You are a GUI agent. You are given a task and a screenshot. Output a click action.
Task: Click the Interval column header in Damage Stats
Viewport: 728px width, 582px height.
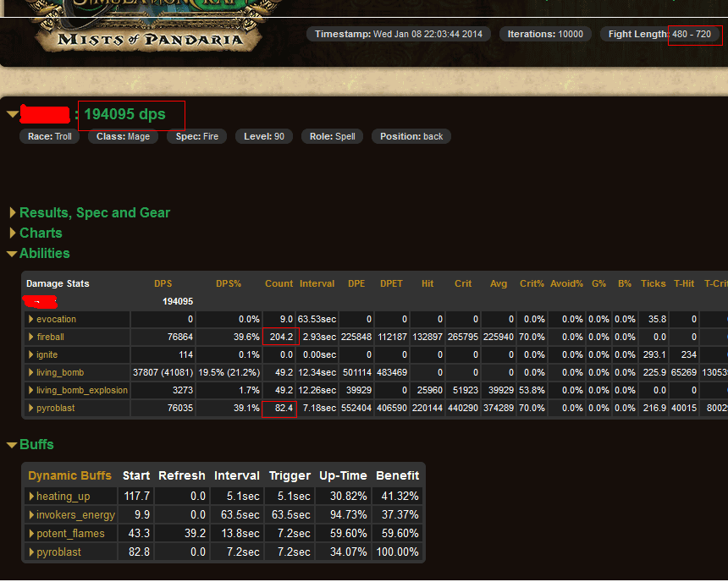point(317,283)
